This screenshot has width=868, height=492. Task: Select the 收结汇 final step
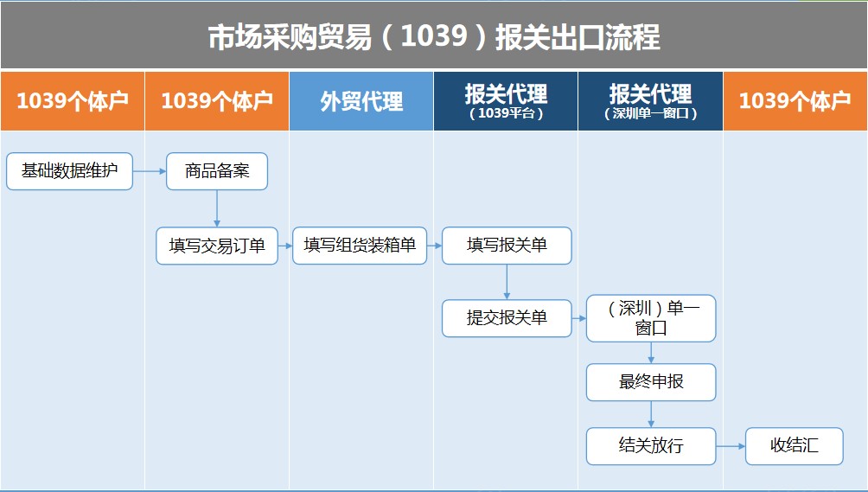pos(795,446)
